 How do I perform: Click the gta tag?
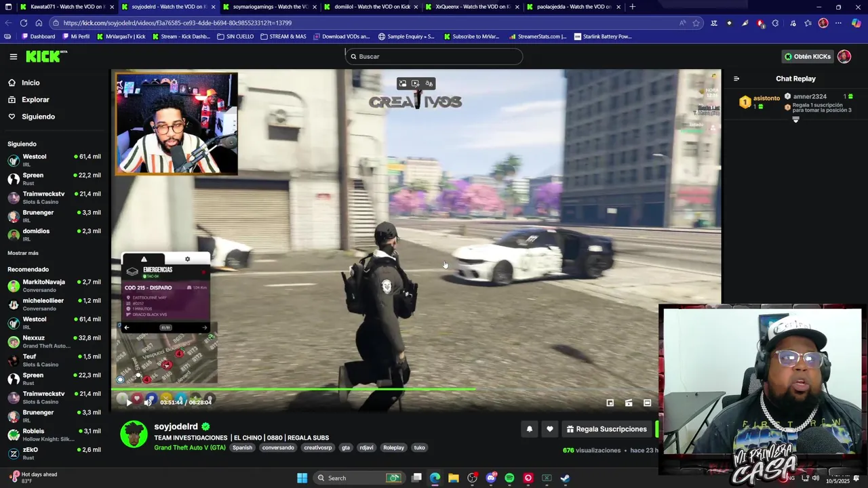pyautogui.click(x=346, y=447)
